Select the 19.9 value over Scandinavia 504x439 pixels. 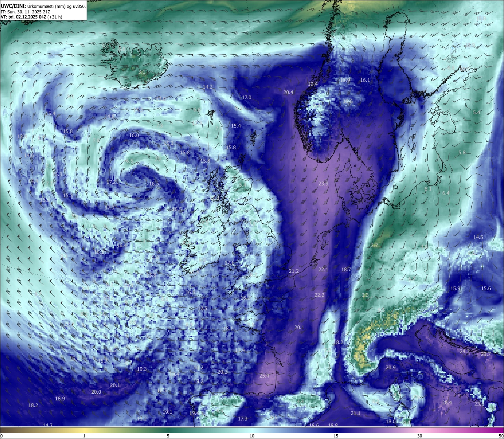click(345, 80)
